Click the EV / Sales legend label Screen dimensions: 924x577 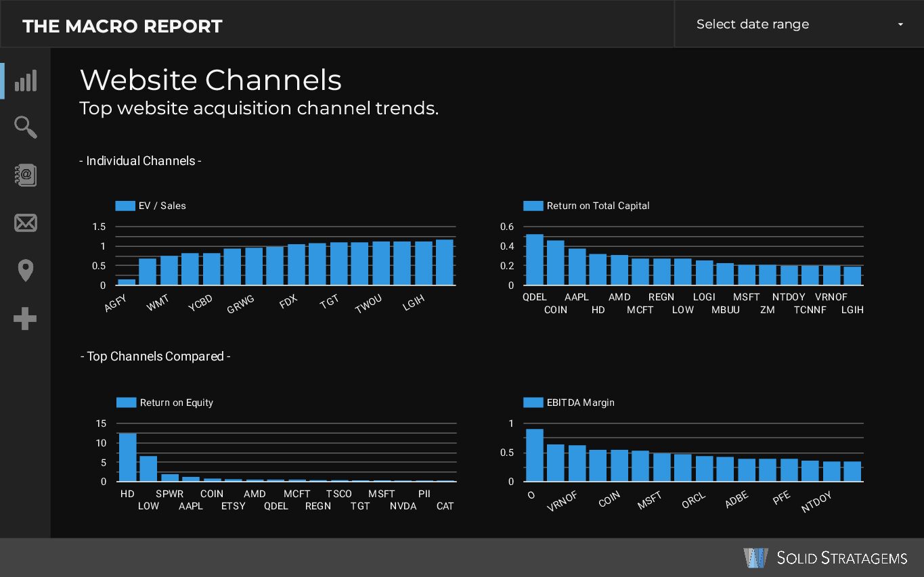(x=162, y=206)
